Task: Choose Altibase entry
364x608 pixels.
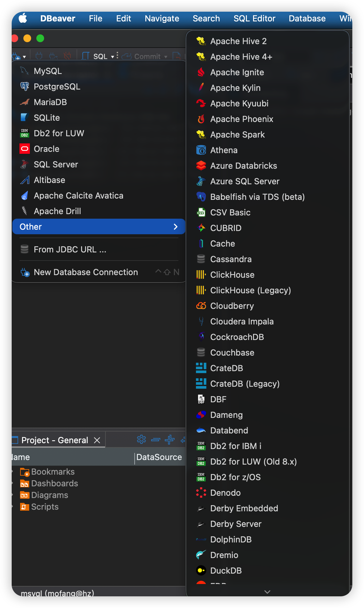Action: point(99,180)
